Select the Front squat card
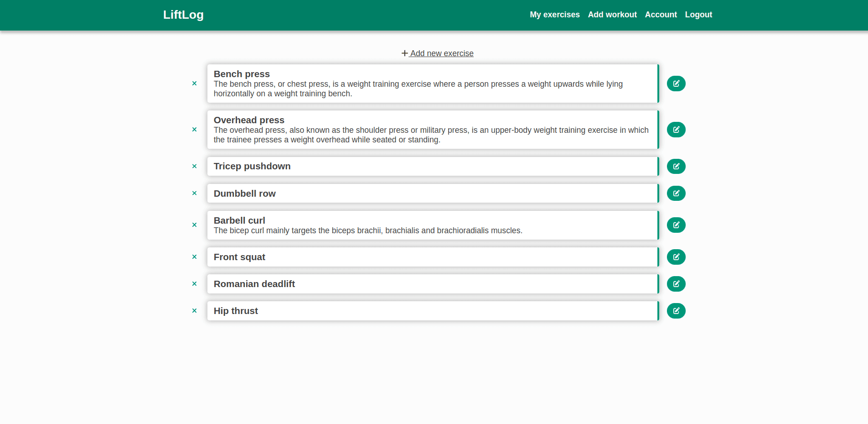868x424 pixels. pyautogui.click(x=433, y=257)
